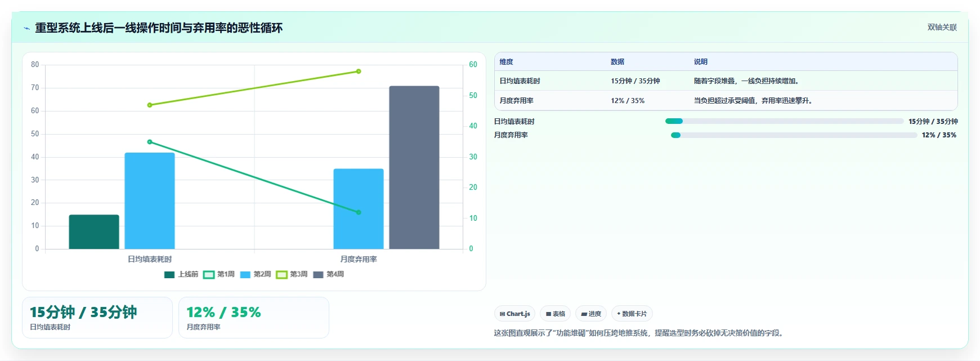Click the dark-green line point above 日均填表耗时
This screenshot has width=980, height=361.
[150, 142]
